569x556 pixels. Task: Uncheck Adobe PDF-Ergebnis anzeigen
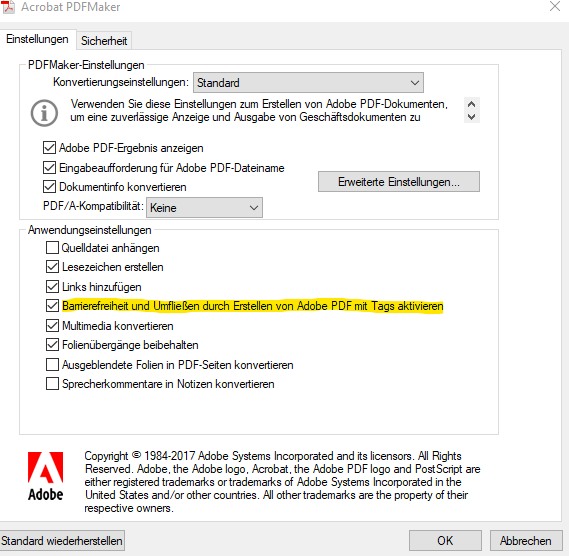tap(49, 148)
